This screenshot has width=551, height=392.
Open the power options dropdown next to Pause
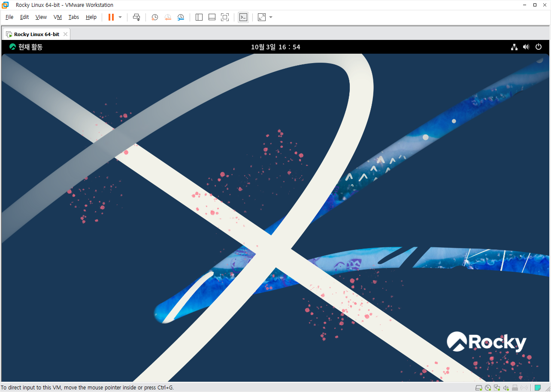(x=120, y=17)
